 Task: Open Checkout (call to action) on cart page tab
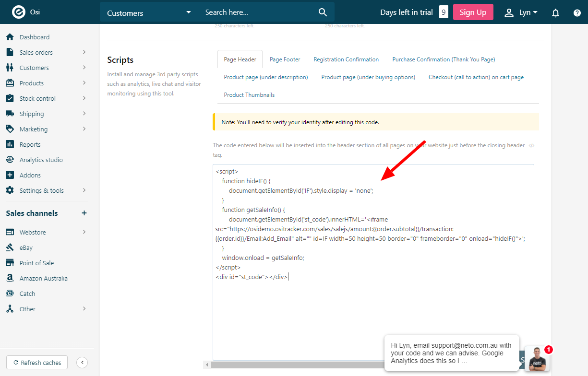coord(476,77)
